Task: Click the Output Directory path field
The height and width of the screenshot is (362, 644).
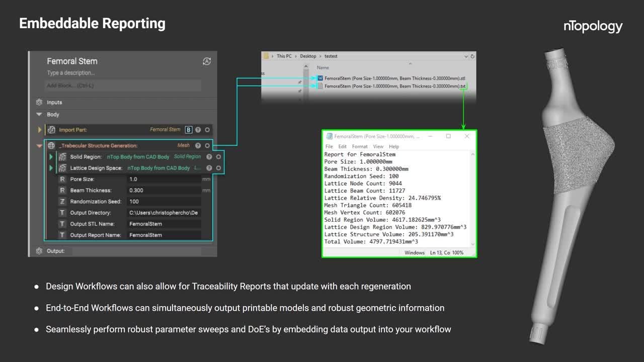Action: pyautogui.click(x=164, y=213)
